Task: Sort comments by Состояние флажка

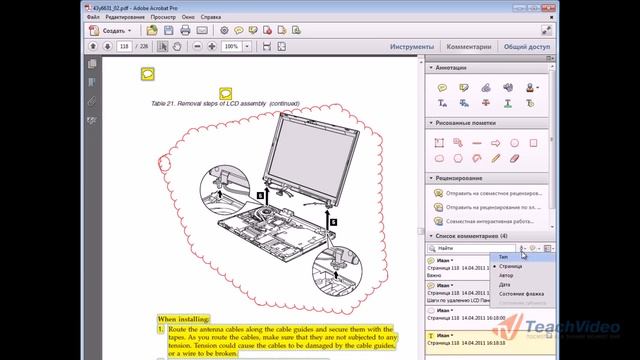Action: pos(522,294)
